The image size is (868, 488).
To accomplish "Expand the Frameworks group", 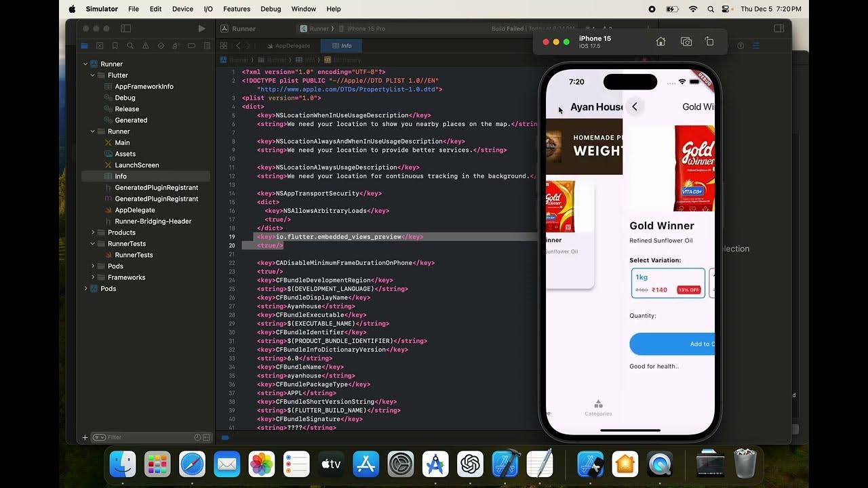I will 93,277.
